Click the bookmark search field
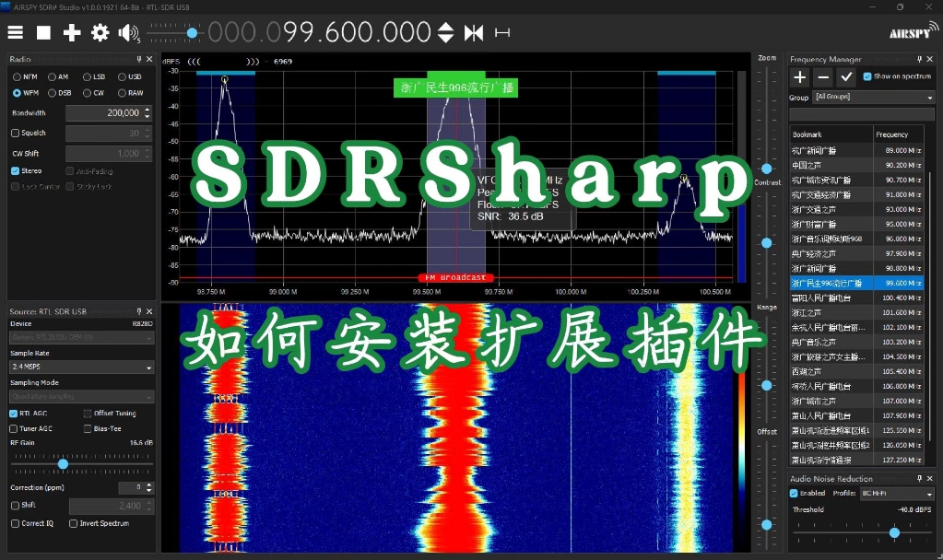Viewport: 943px width, 560px height. pos(862,114)
